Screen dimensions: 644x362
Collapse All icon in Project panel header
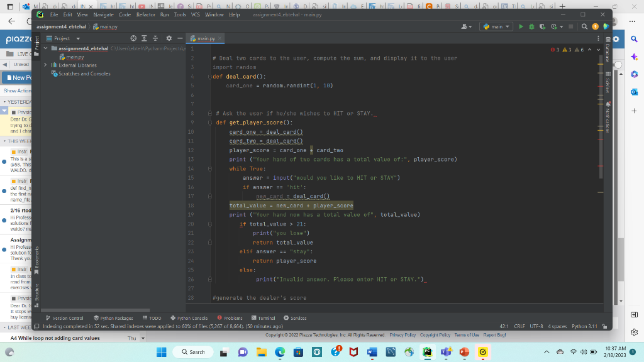155,38
